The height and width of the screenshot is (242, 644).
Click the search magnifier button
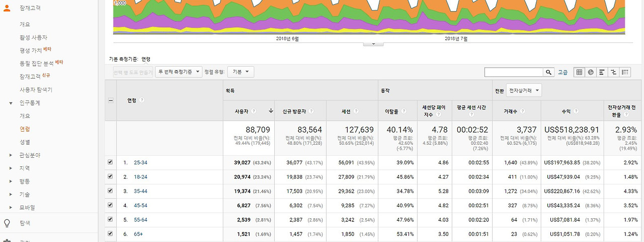coord(549,72)
